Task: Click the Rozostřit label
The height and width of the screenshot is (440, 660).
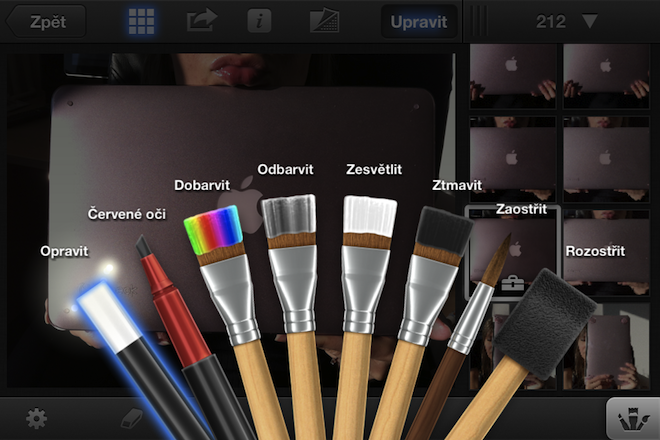Action: click(595, 251)
